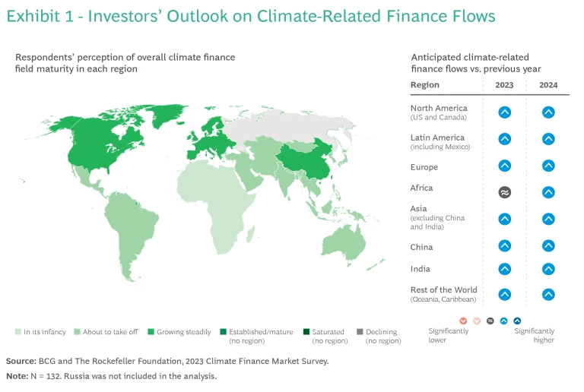Click India's 2024 up-arrow icon
This screenshot has height=392, width=584.
click(548, 268)
